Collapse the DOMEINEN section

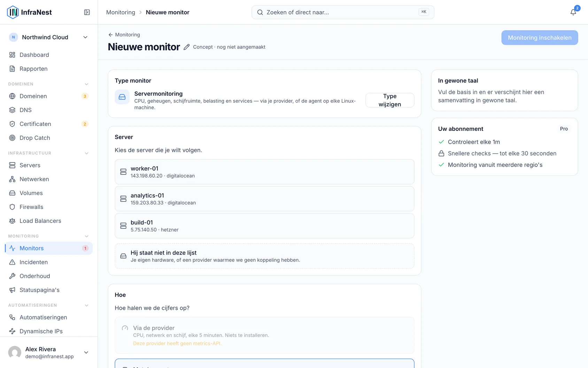point(86,84)
